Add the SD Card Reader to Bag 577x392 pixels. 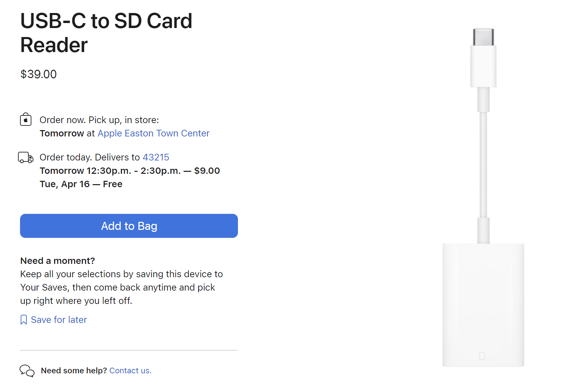click(x=129, y=226)
